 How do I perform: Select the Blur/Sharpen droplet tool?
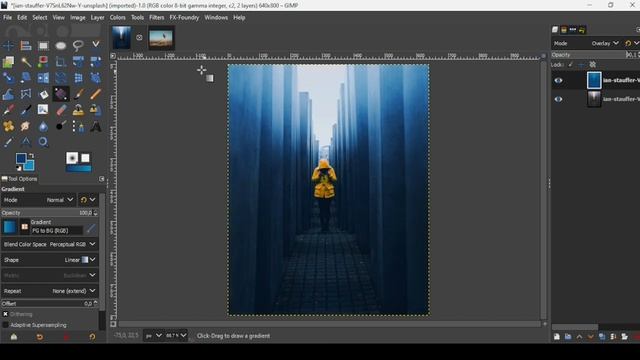pos(43,126)
